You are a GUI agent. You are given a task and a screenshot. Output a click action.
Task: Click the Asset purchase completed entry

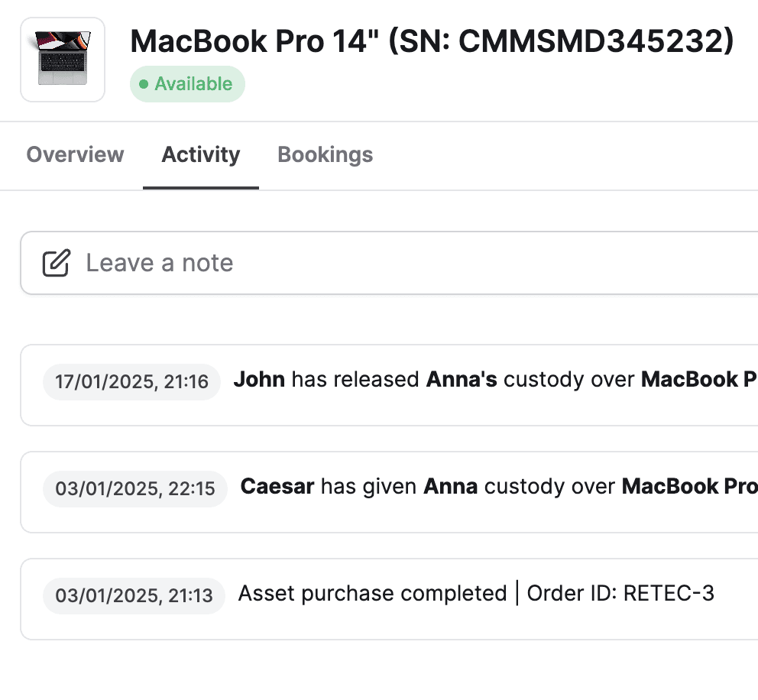click(389, 599)
